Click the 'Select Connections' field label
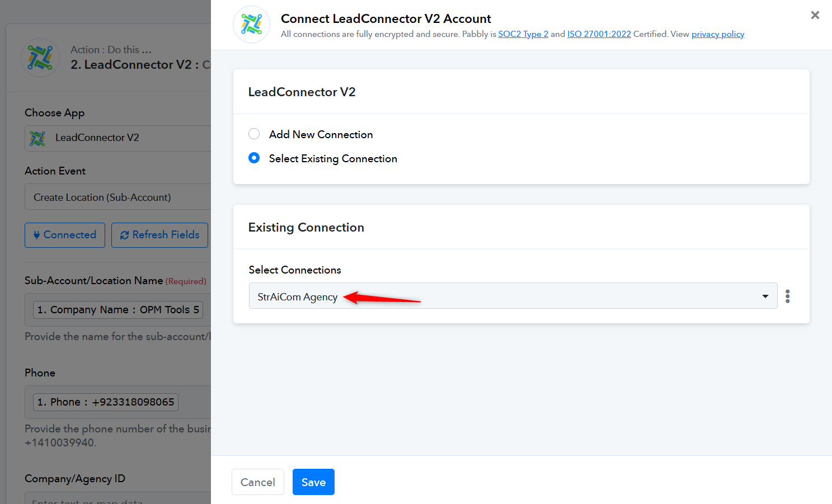The image size is (832, 504). (x=295, y=270)
